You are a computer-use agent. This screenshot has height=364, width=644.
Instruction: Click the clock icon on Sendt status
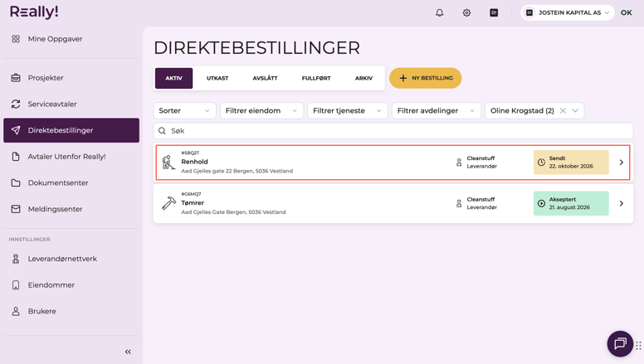(x=541, y=163)
